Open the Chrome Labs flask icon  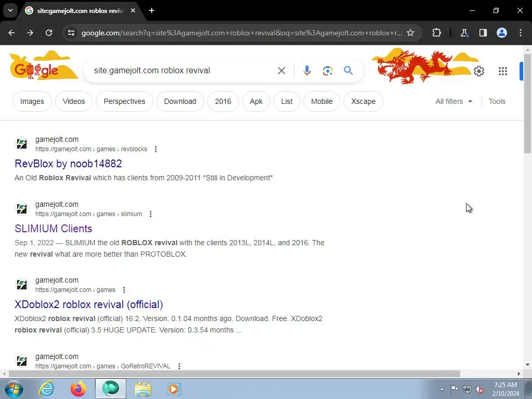coord(464,33)
